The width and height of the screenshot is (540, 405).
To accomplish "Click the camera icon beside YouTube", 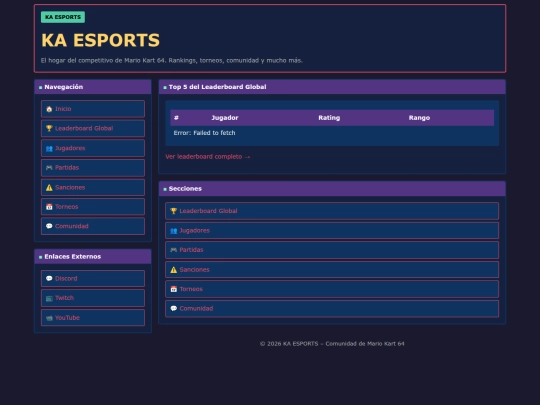I will [49, 318].
